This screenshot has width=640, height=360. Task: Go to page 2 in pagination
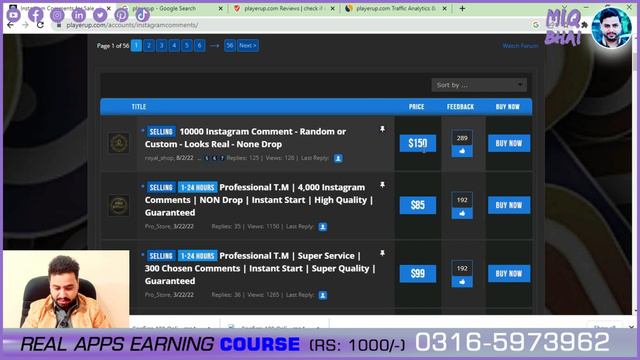[149, 45]
